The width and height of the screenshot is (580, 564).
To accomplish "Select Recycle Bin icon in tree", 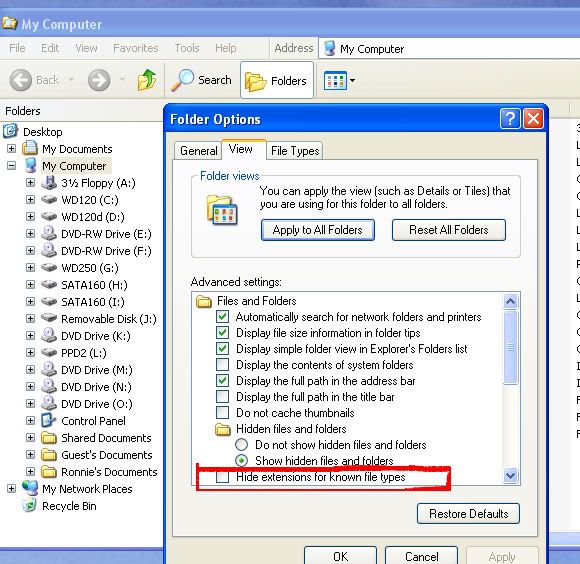I will (x=30, y=506).
